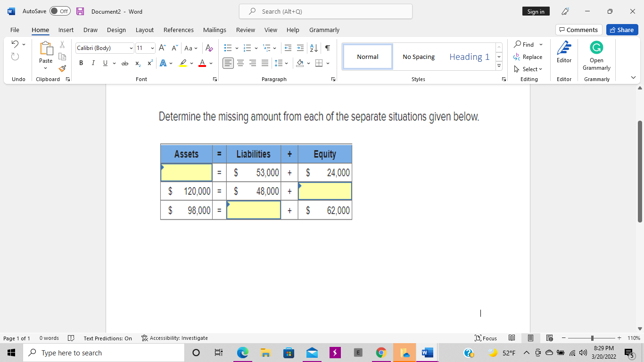Open Microsoft Edge from the taskbar

(242, 353)
